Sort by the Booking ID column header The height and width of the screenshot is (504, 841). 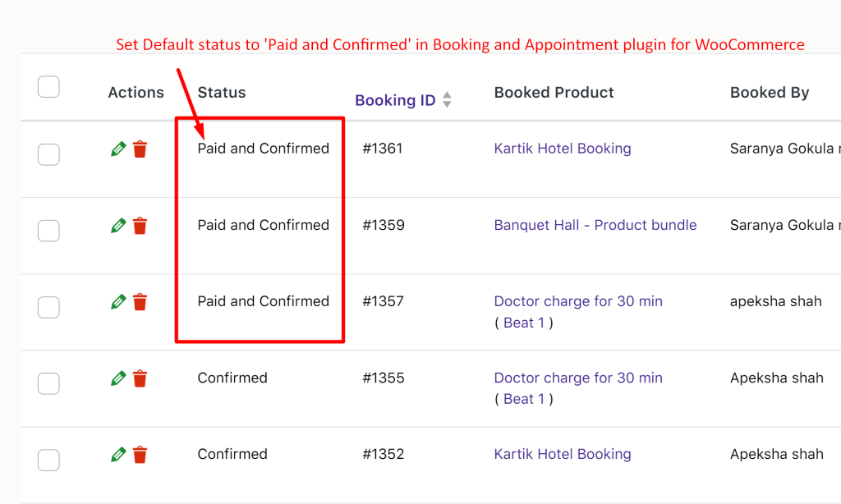pyautogui.click(x=395, y=100)
